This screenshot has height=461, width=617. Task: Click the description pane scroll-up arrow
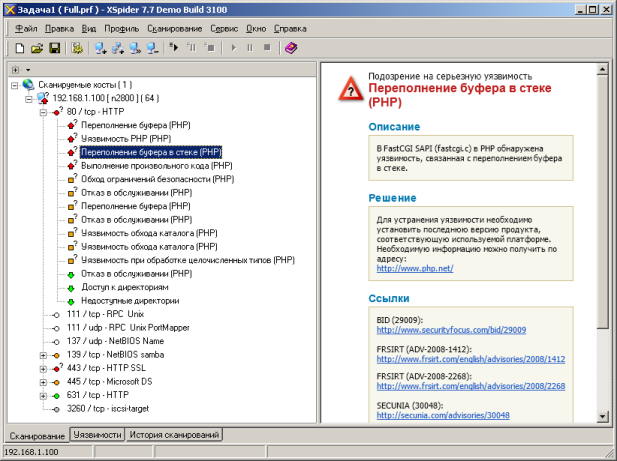(x=602, y=70)
